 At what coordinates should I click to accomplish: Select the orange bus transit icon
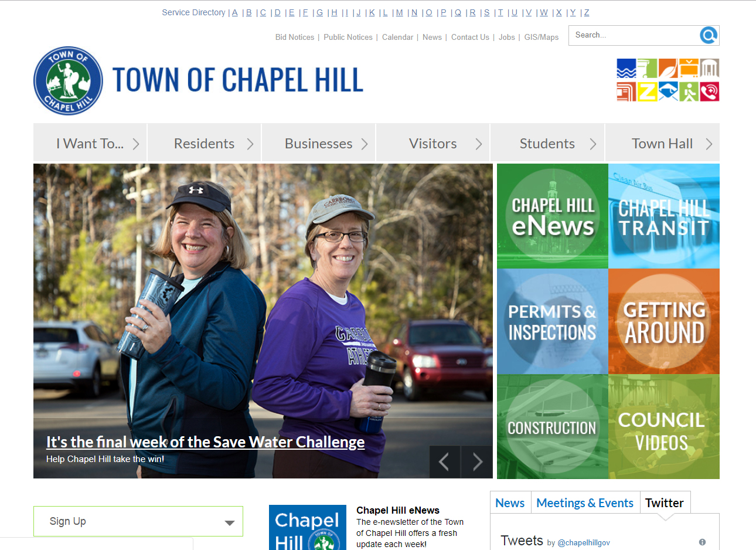click(689, 69)
